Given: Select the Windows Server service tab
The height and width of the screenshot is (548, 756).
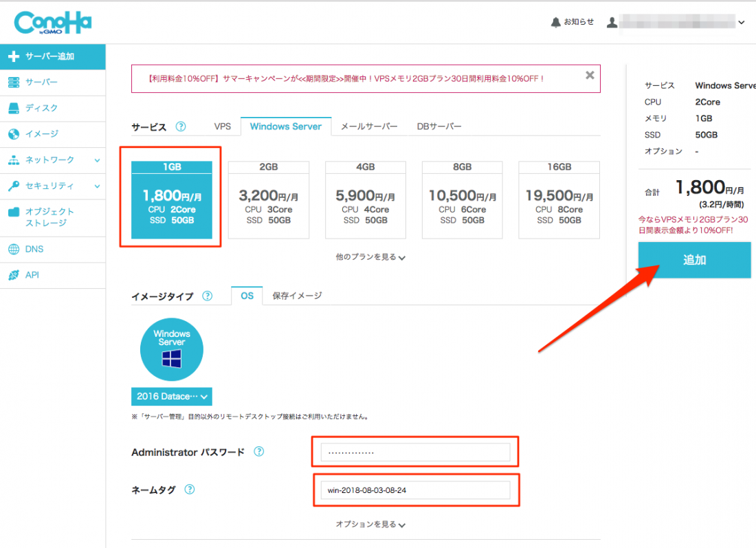Looking at the screenshot, I should click(x=286, y=127).
